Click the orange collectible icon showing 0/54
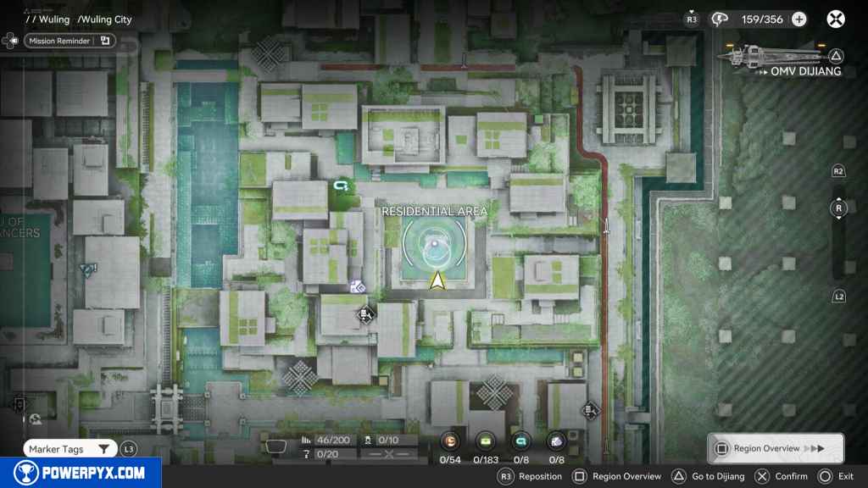Image resolution: width=868 pixels, height=488 pixels. (451, 441)
